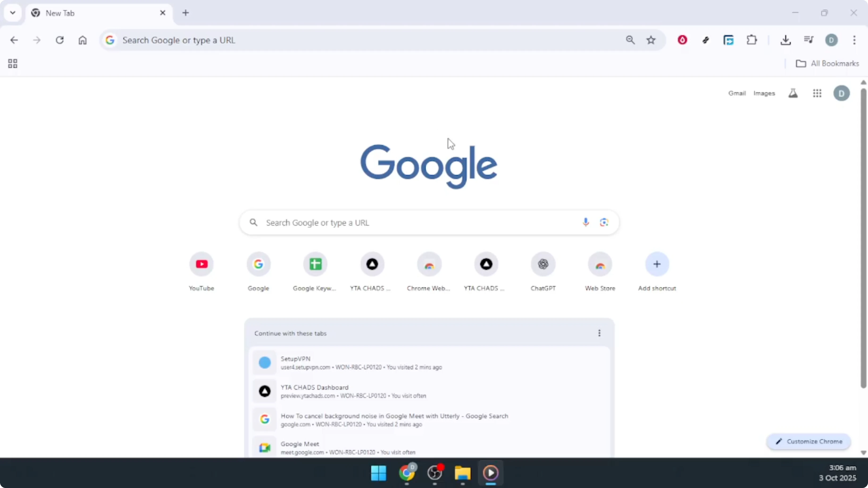Expand the three-dot menu on Continue with these tabs

(x=599, y=333)
